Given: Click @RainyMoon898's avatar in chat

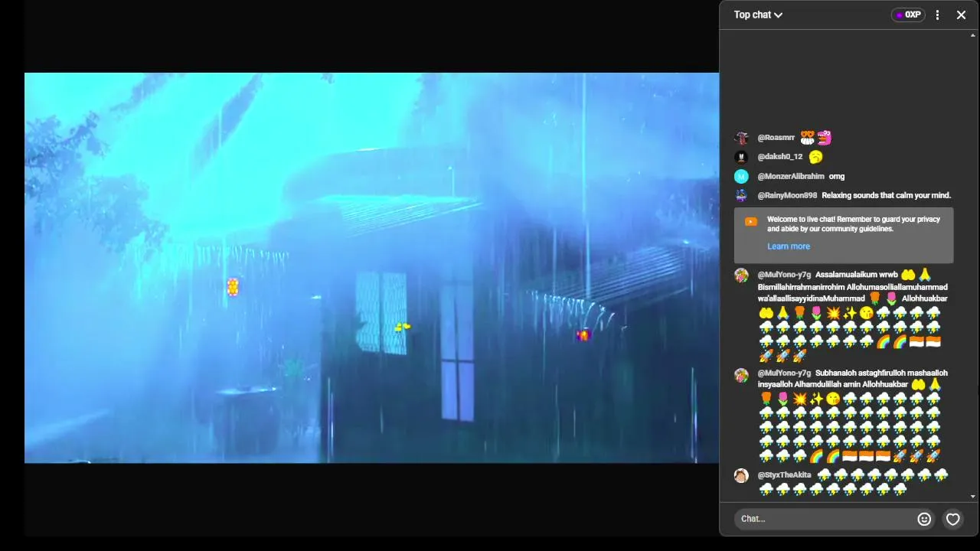Looking at the screenshot, I should coord(741,195).
